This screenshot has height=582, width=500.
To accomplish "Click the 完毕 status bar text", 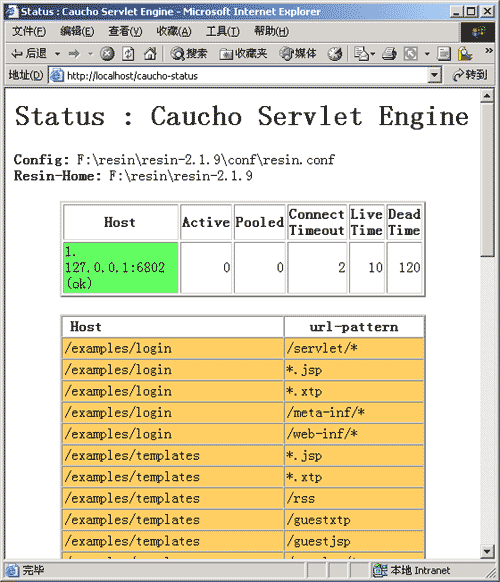I will [x=33, y=570].
